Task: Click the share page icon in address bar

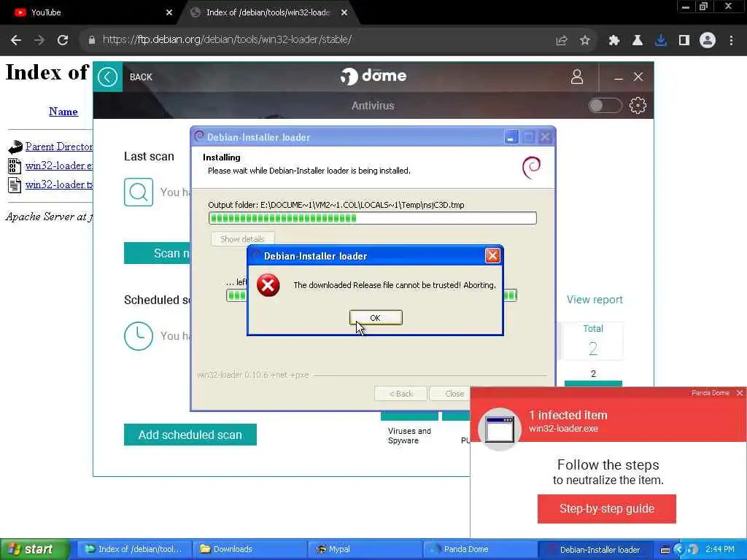Action: (x=562, y=41)
